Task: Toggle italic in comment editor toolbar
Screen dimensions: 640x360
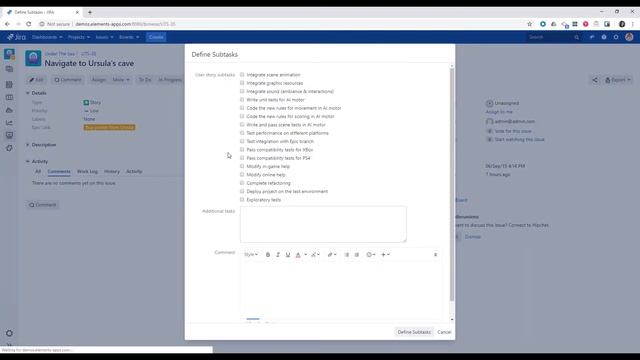Action: [x=278, y=255]
